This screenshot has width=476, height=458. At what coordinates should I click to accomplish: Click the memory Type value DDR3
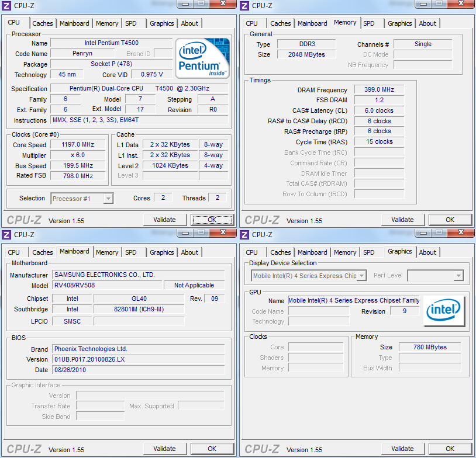(307, 44)
